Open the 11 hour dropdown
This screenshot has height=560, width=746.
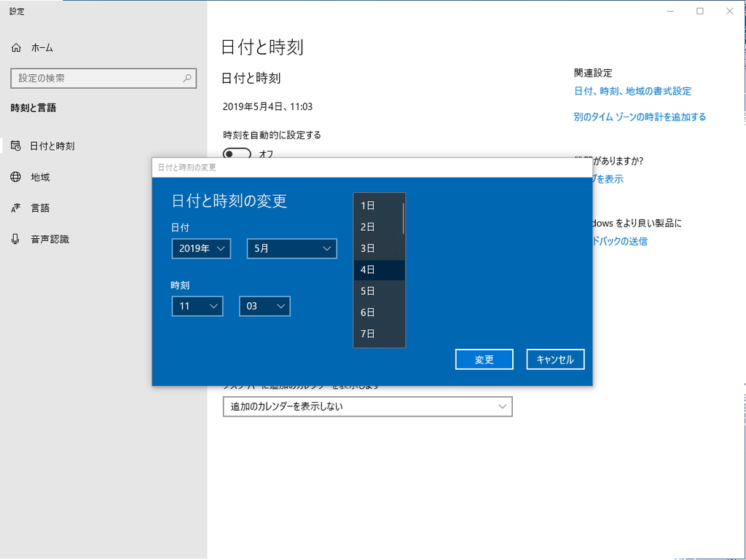coord(197,306)
